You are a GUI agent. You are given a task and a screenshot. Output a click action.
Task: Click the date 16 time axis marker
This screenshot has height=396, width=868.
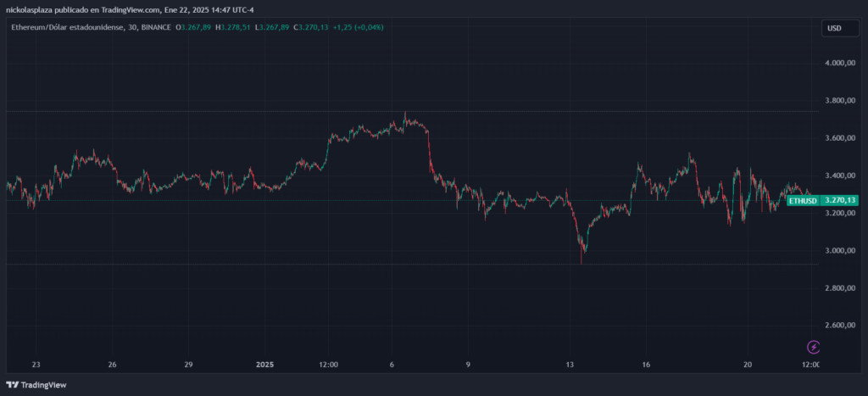click(x=646, y=365)
